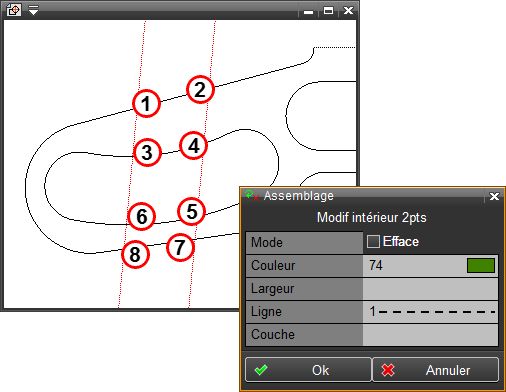Enable the Efface checkbox
This screenshot has height=392, width=506.
373,241
